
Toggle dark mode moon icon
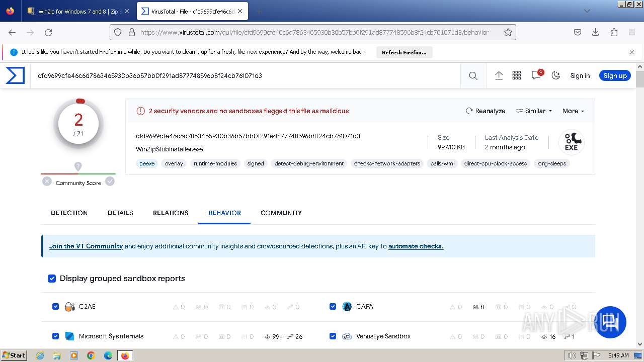click(556, 75)
